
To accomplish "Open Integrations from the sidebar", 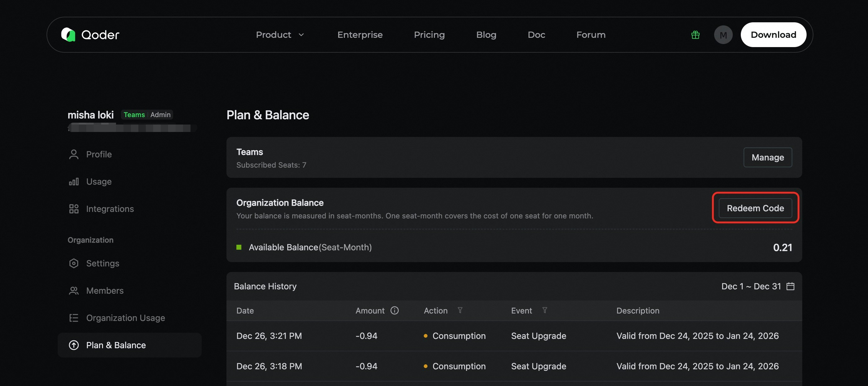I will [110, 209].
